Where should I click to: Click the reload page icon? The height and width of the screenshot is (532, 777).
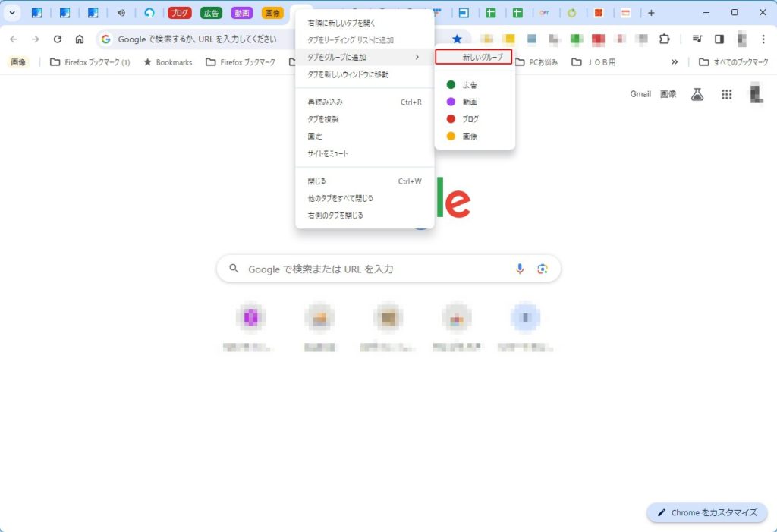point(57,39)
